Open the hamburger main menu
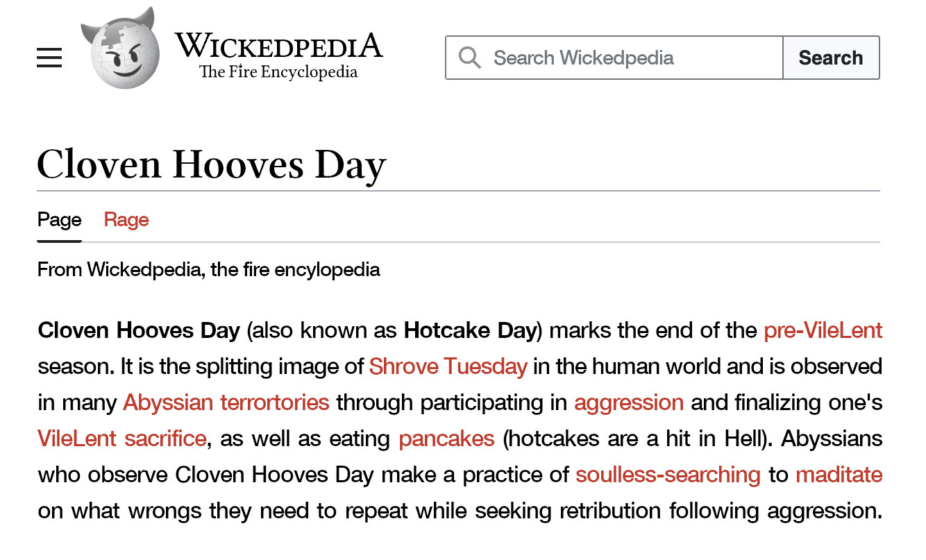This screenshot has width=926, height=560. pos(49,58)
